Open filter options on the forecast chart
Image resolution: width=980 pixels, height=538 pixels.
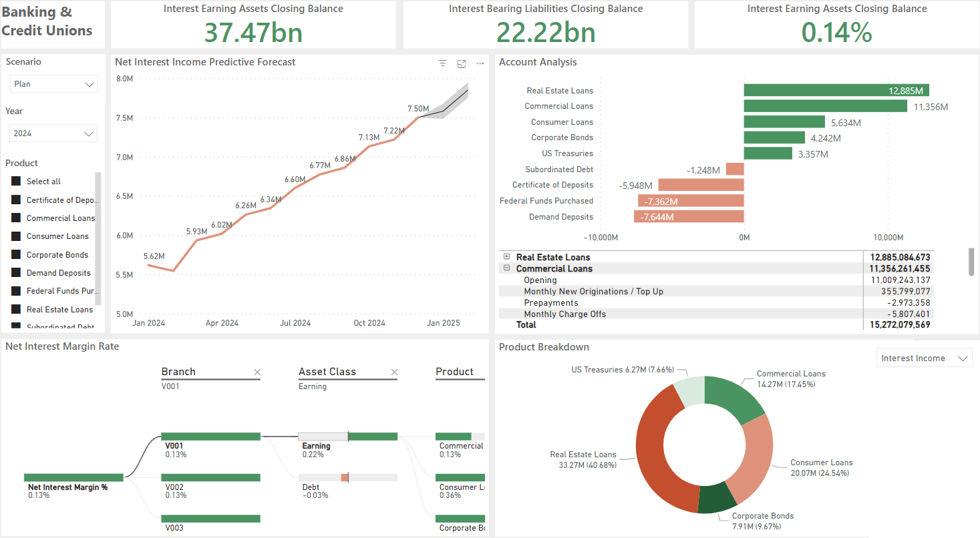442,63
